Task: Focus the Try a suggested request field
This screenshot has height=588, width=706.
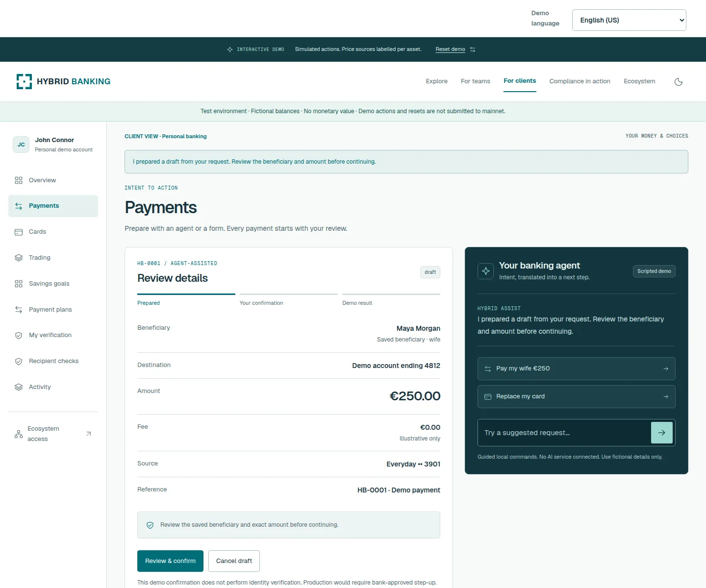Action: [x=564, y=433]
